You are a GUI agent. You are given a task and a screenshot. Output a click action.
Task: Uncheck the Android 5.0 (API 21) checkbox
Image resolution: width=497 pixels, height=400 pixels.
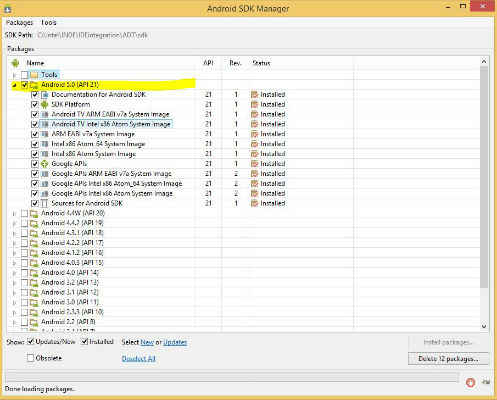pos(24,85)
